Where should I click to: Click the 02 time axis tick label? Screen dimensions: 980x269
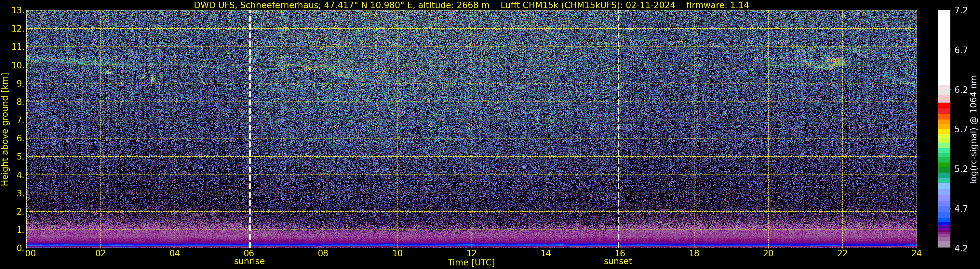[100, 254]
